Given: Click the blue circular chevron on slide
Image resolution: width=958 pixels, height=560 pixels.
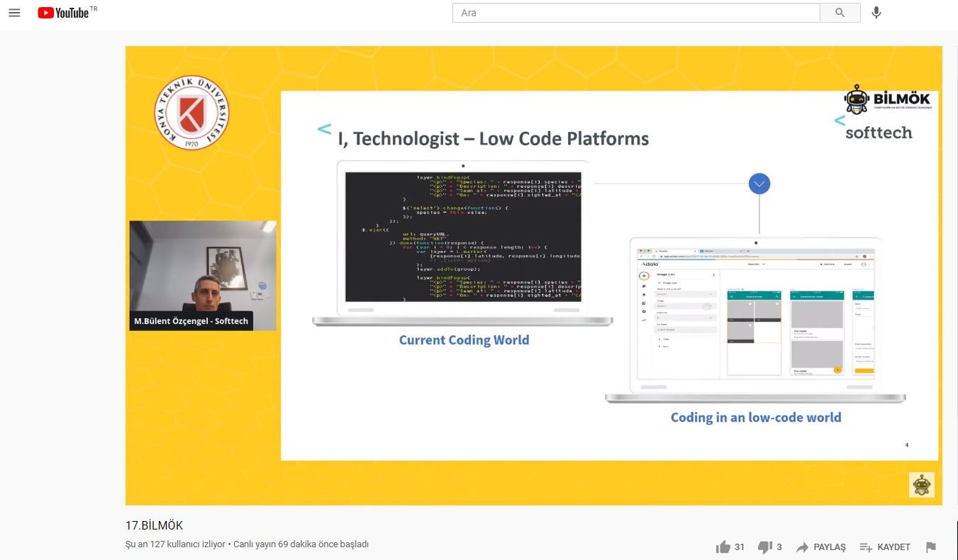Looking at the screenshot, I should 759,184.
